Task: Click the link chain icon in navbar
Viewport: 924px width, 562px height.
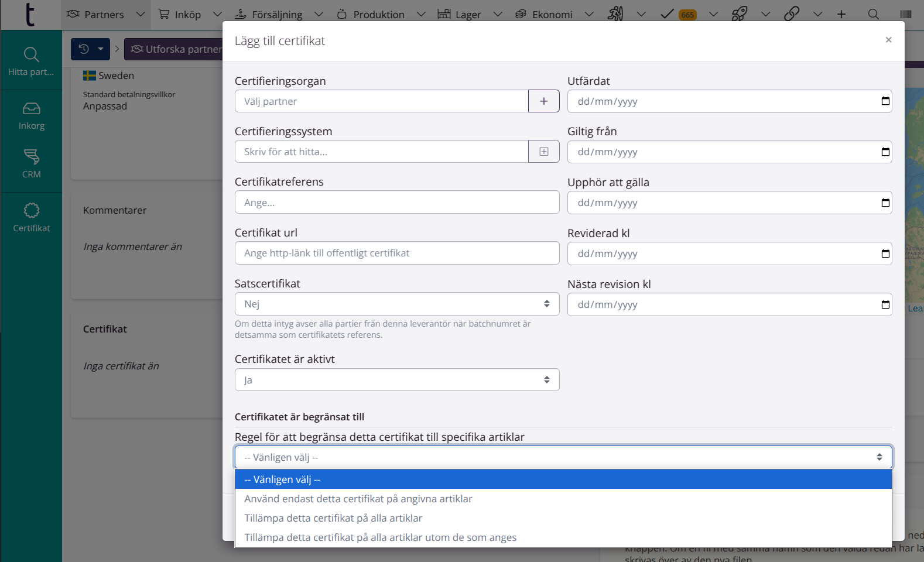Action: (x=792, y=14)
